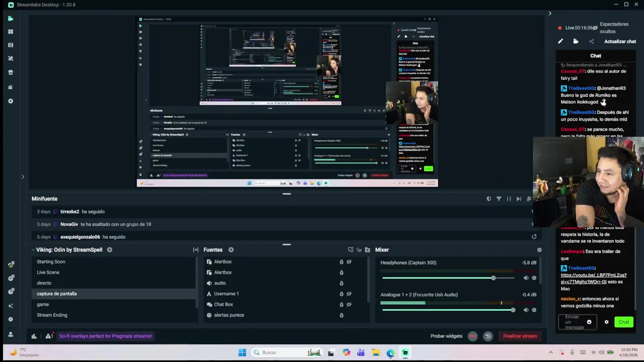This screenshot has height=362, width=644.
Task: Open the Windows Start button
Action: (242, 353)
